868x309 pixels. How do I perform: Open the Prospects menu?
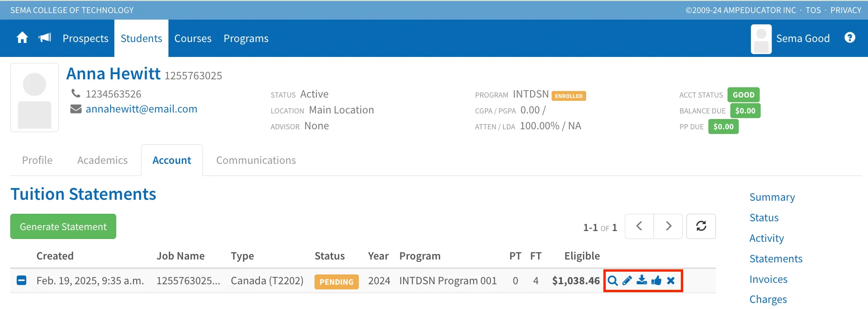tap(85, 38)
